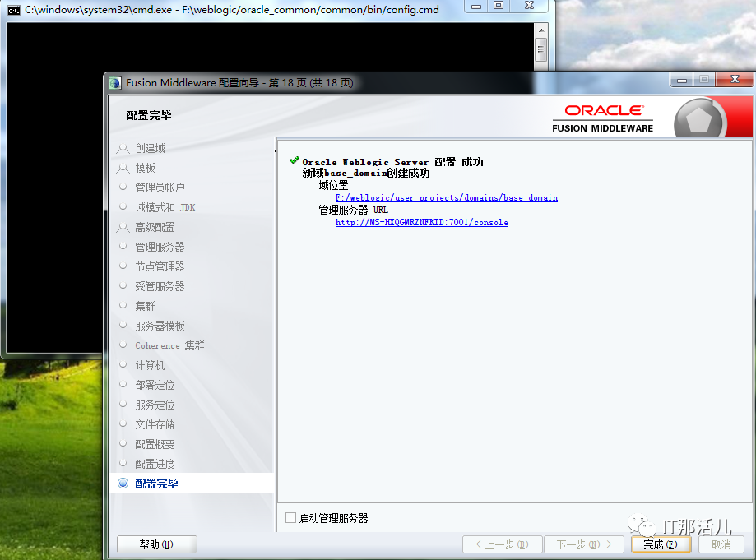Maximize the cmd.exe window
Image resolution: width=756 pixels, height=560 pixels.
point(499,6)
